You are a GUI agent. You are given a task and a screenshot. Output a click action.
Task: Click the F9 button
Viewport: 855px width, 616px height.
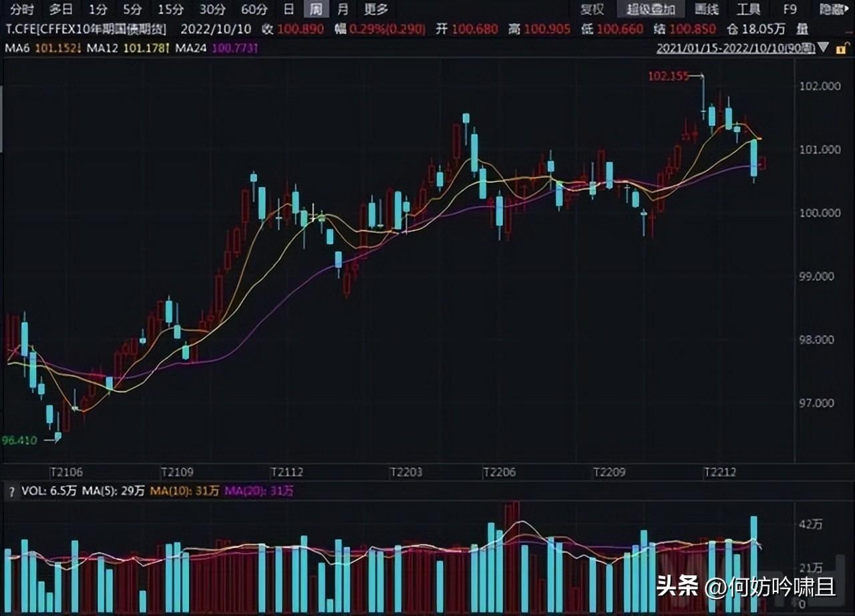click(790, 9)
